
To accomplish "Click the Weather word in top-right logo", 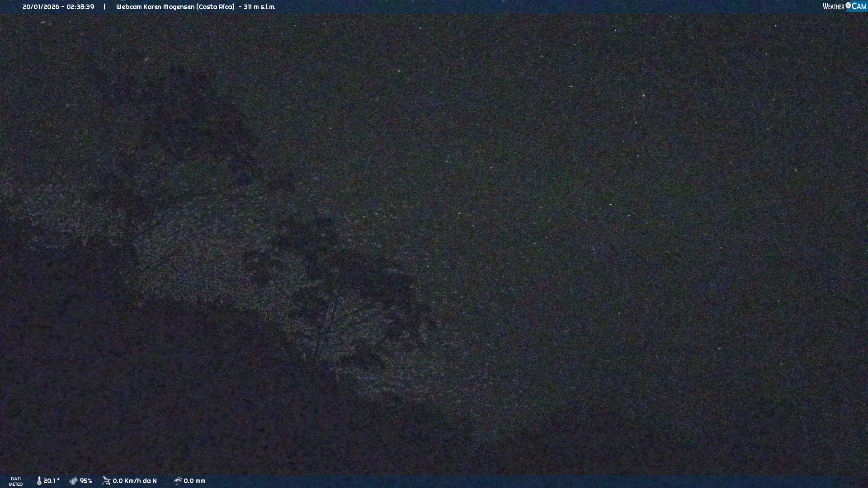I will pos(833,6).
